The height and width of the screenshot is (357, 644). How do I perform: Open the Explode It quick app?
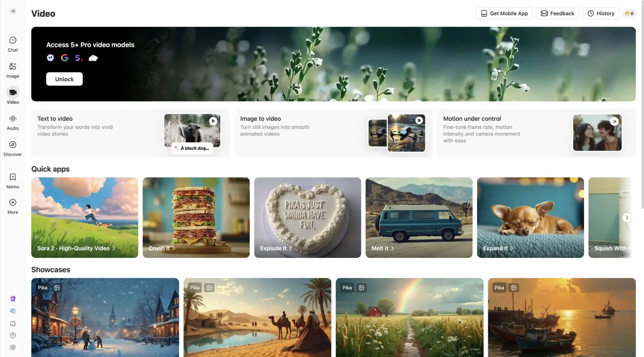pyautogui.click(x=308, y=217)
